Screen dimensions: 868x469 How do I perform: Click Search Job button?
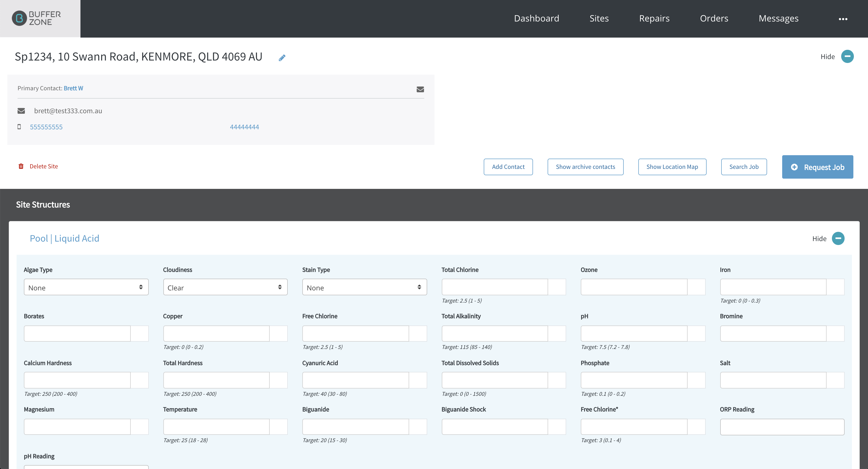point(744,167)
